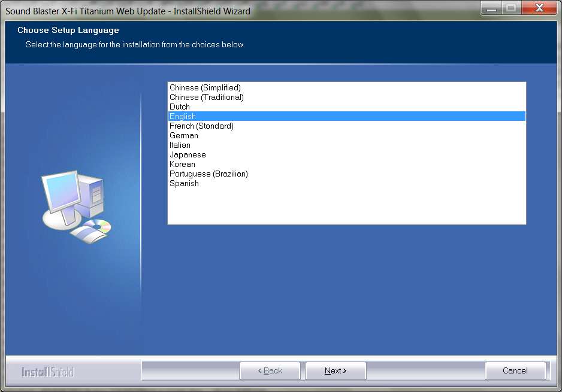Close the installer window
Image resolution: width=562 pixels, height=392 pixels.
pos(539,8)
